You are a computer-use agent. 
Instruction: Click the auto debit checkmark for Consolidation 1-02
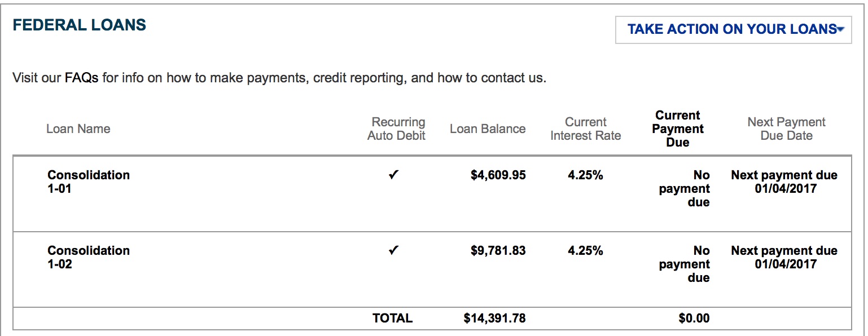(x=394, y=250)
